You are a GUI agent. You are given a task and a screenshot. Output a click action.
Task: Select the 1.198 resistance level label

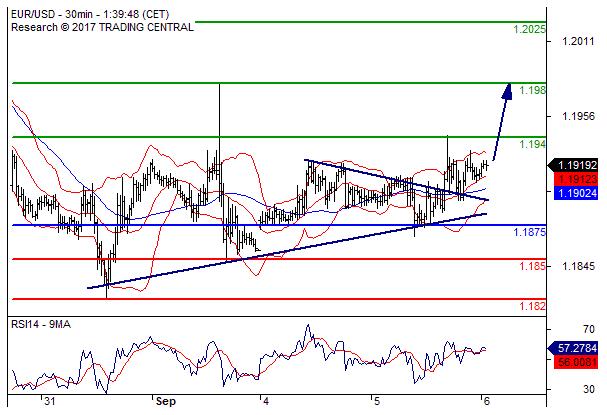pyautogui.click(x=532, y=90)
